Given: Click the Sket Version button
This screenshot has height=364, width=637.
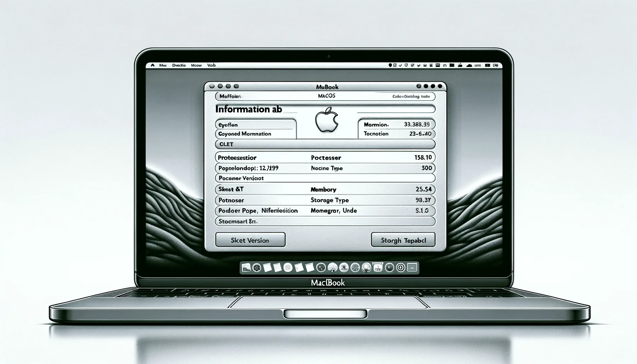Looking at the screenshot, I should 250,240.
